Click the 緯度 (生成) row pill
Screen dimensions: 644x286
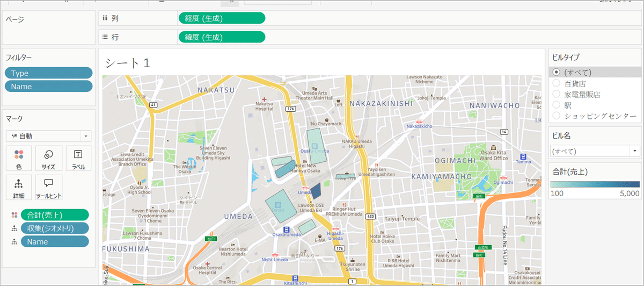pyautogui.click(x=222, y=37)
